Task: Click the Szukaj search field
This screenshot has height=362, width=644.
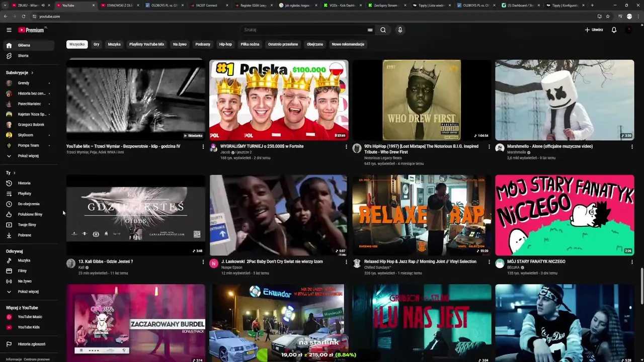Action: [x=304, y=30]
